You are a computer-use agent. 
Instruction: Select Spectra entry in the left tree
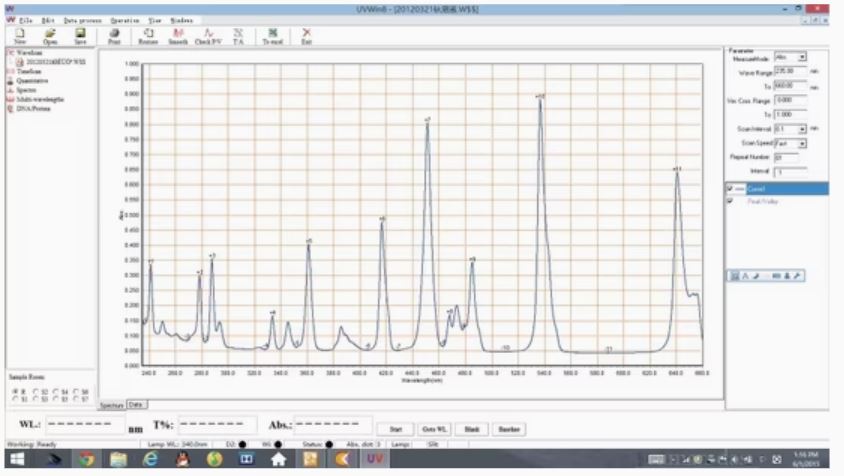[26, 90]
